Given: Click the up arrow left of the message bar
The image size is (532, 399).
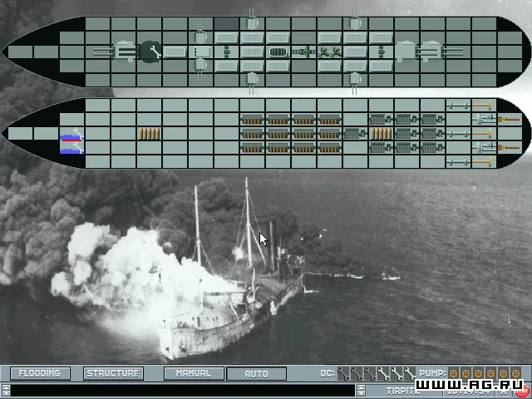Looking at the screenshot, I should 5,387.
